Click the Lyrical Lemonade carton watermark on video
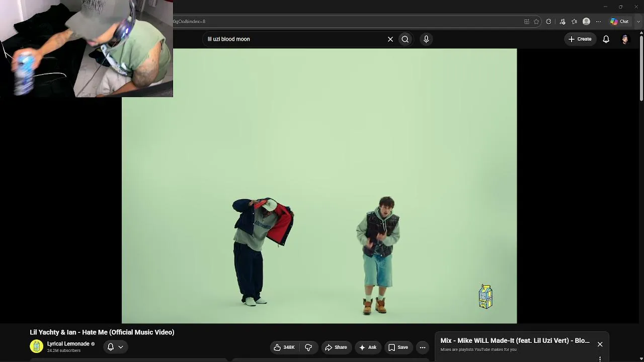644x362 pixels. click(486, 296)
